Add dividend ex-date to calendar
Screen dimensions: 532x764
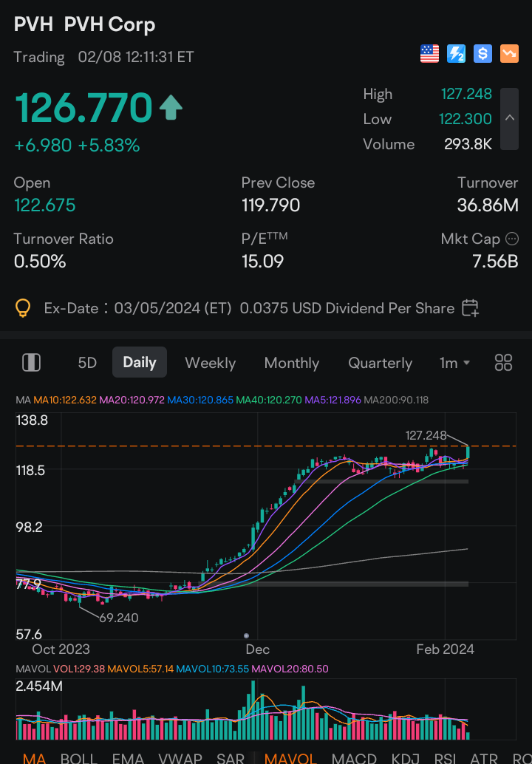pyautogui.click(x=470, y=308)
